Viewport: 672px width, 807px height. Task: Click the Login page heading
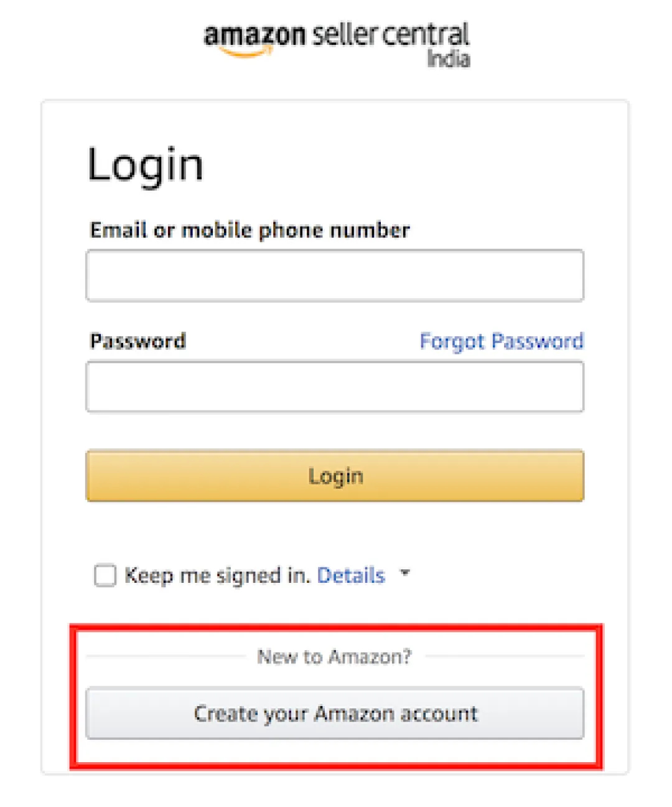pyautogui.click(x=146, y=164)
